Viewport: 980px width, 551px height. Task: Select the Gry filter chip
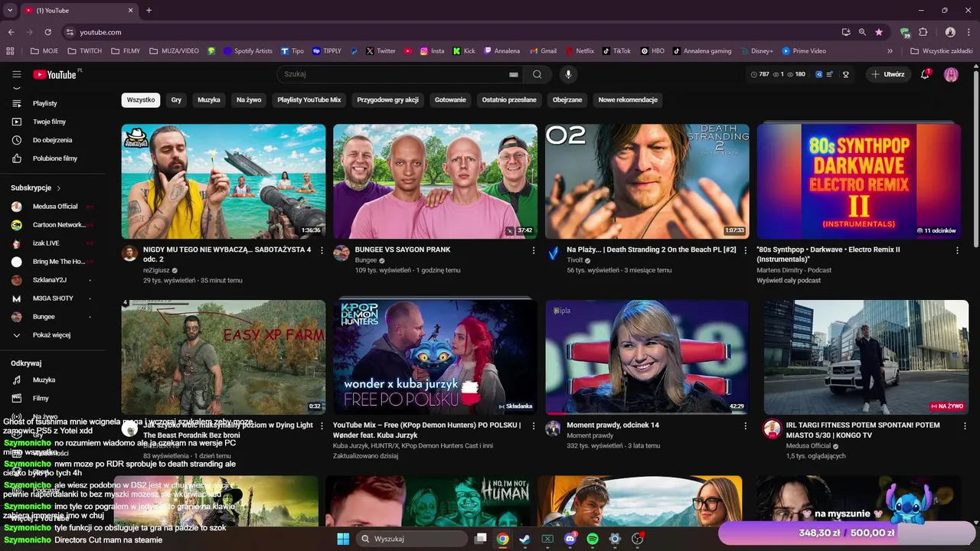(x=176, y=99)
